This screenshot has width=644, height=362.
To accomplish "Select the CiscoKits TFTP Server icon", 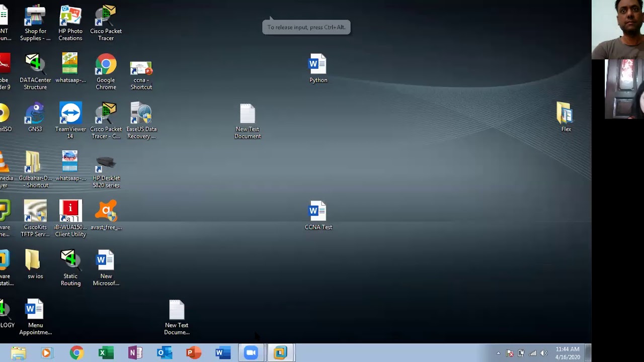I will pyautogui.click(x=35, y=219).
